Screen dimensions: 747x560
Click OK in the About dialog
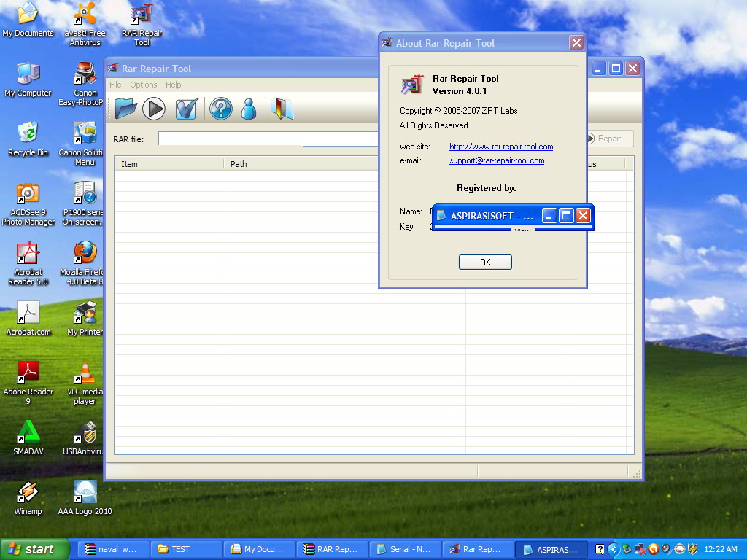pyautogui.click(x=485, y=262)
